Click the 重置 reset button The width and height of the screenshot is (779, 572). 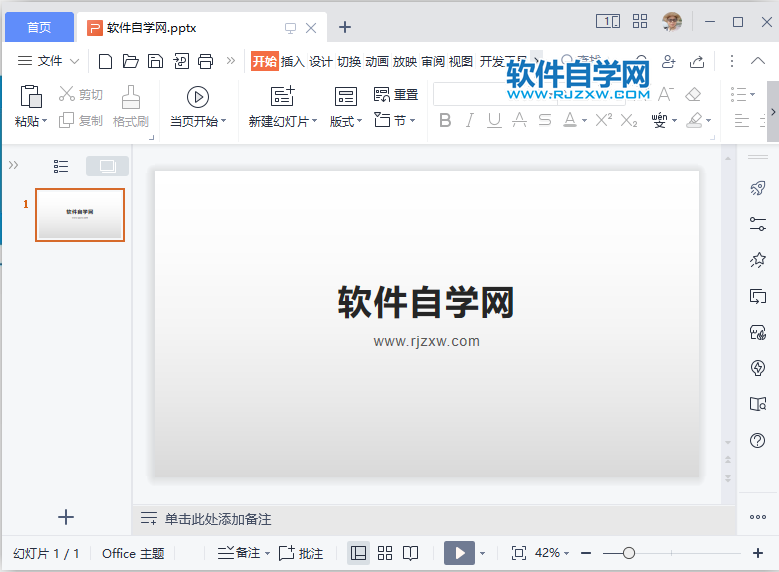click(x=396, y=94)
